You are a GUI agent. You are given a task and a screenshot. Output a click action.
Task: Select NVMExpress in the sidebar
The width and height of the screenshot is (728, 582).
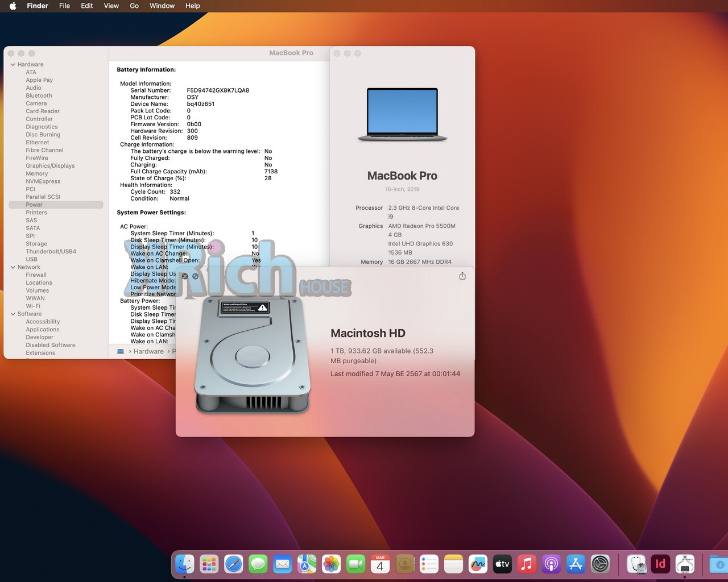43,181
